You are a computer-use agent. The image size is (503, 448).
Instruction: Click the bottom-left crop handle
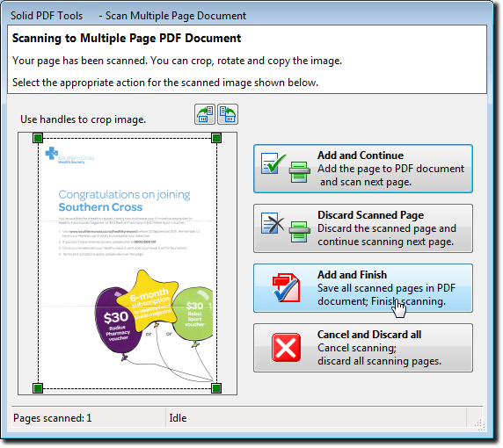coord(38,388)
